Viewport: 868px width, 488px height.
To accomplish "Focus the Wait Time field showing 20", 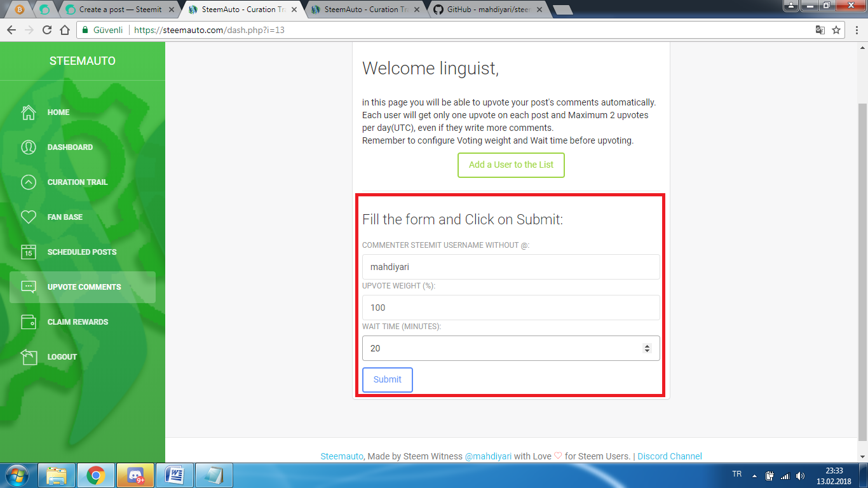I will pyautogui.click(x=511, y=348).
